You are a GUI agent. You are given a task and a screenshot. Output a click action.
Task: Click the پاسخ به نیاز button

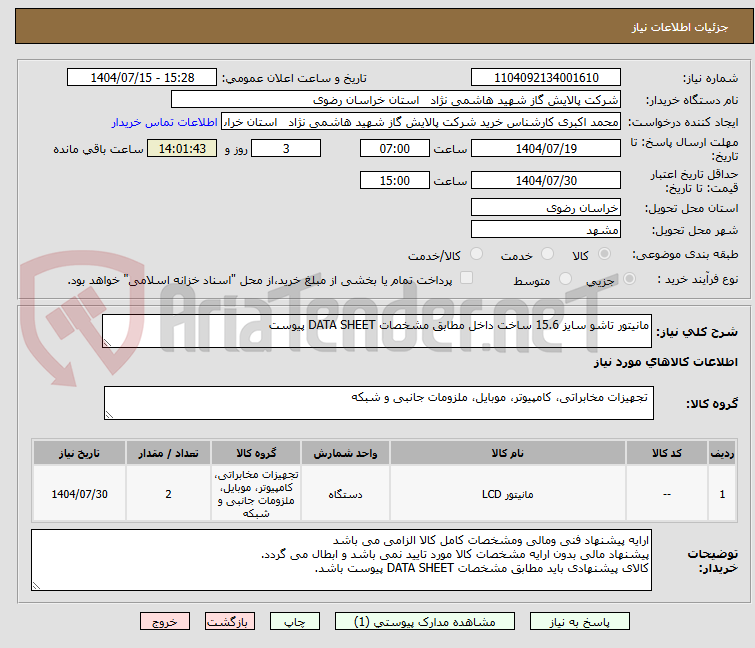pyautogui.click(x=579, y=621)
